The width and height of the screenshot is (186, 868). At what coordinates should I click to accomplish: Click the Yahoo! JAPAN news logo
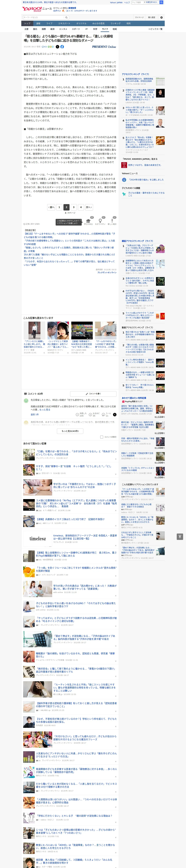(x=37, y=9)
